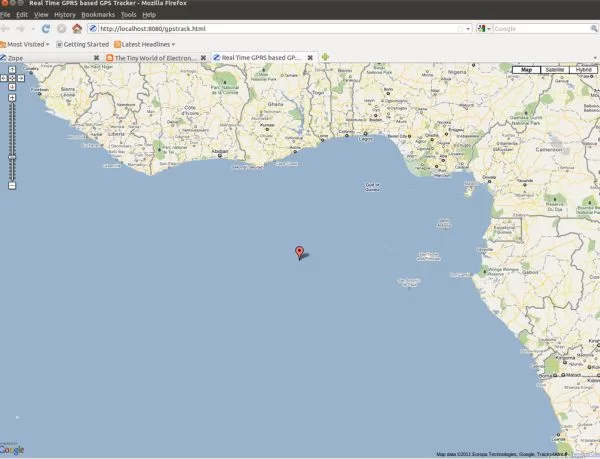
Task: Pan the map right with arrow
Action: click(19, 78)
